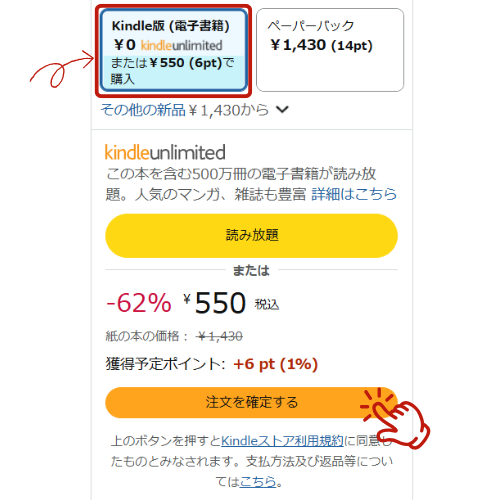
Task: Click the small kindleunlimited logo in the Kindle box
Action: click(181, 45)
